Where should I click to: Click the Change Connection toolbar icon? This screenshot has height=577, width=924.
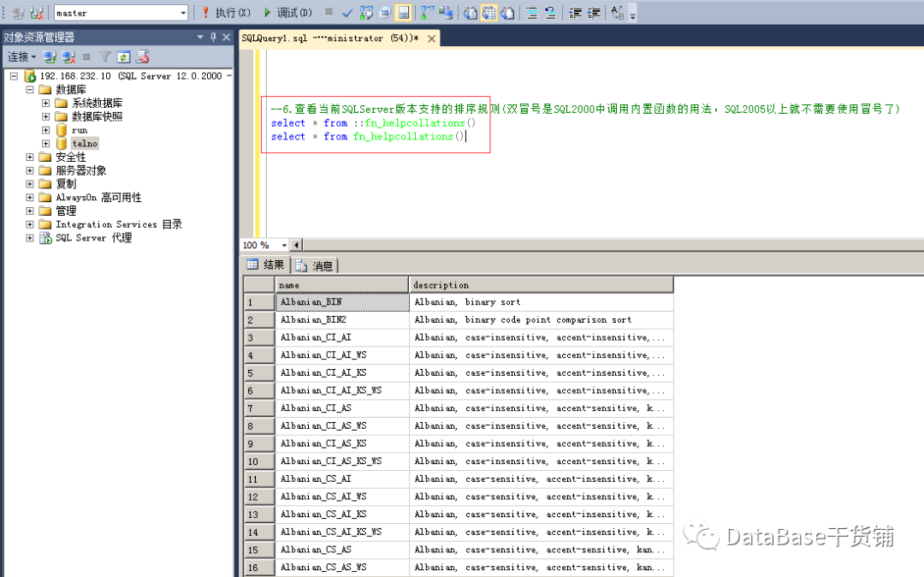[37, 12]
